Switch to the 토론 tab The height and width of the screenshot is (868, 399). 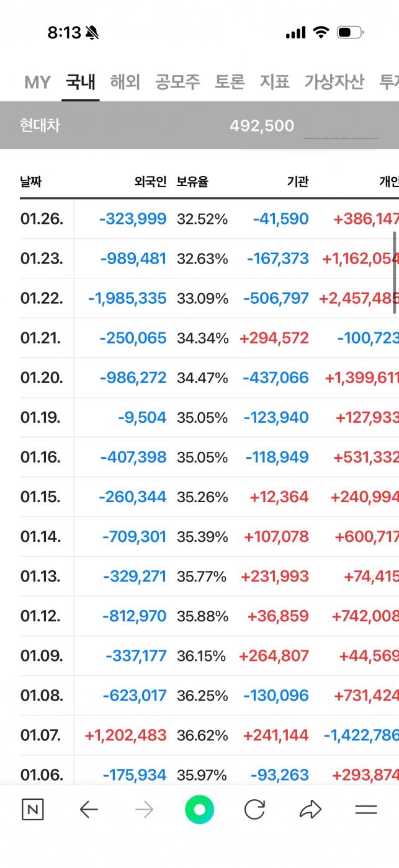click(230, 82)
